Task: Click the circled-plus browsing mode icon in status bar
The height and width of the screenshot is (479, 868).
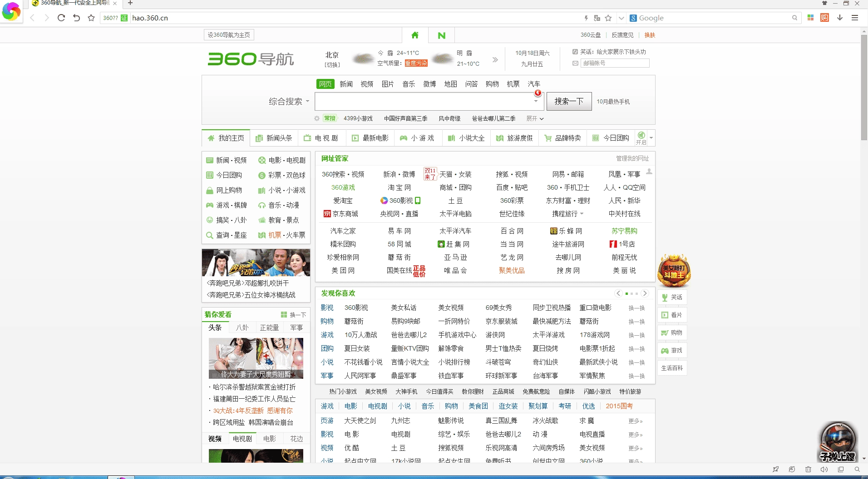Action: [792, 469]
